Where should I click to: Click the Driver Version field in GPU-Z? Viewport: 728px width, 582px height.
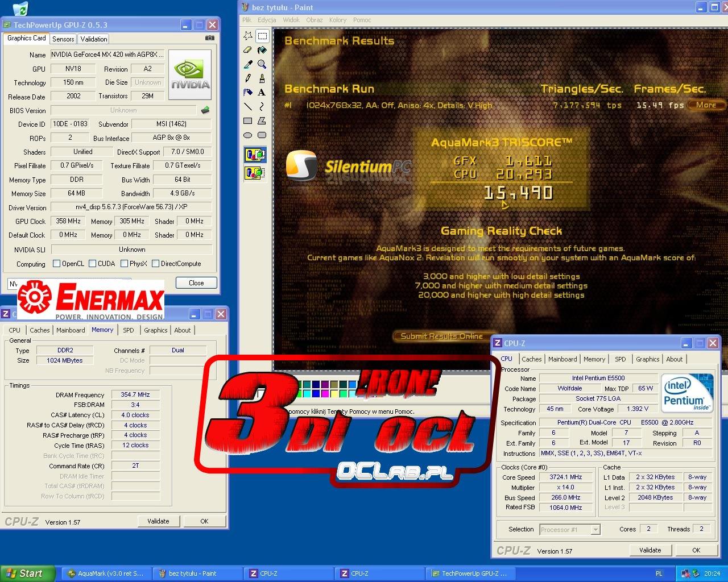[x=131, y=207]
